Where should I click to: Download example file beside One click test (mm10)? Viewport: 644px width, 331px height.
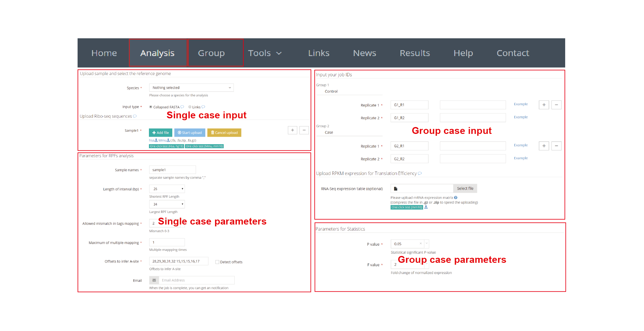point(426,207)
